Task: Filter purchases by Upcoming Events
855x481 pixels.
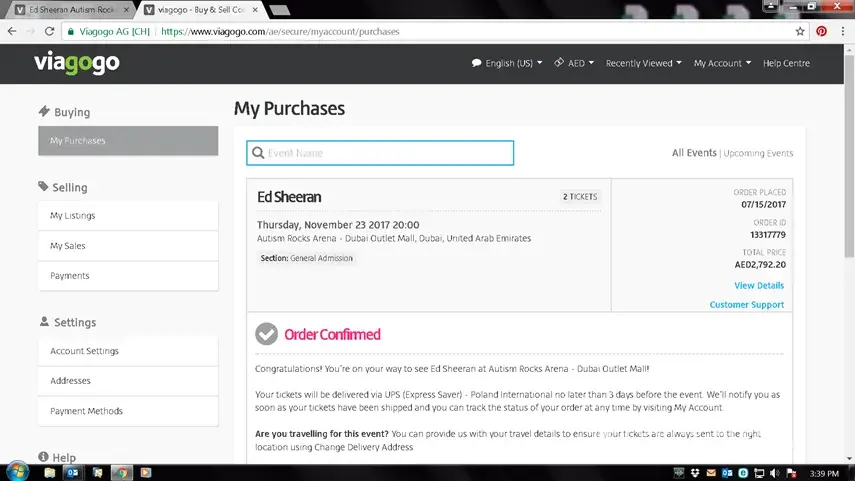Action: [x=758, y=153]
